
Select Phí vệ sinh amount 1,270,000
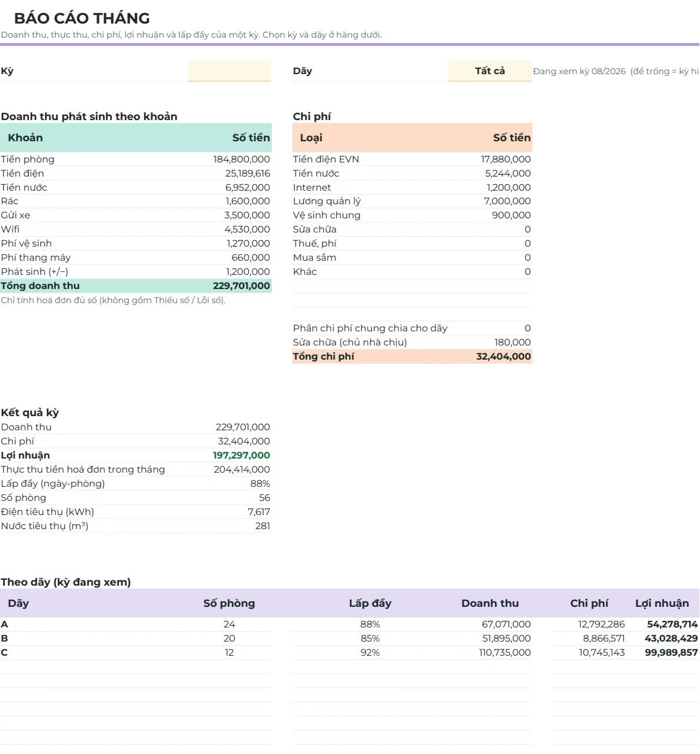coord(248,244)
